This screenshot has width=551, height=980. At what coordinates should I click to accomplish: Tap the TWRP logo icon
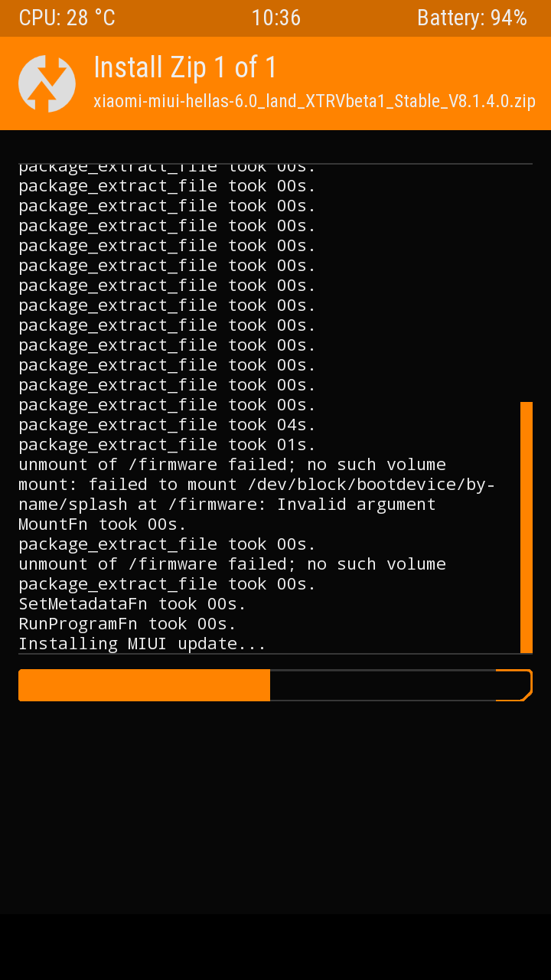(x=47, y=83)
